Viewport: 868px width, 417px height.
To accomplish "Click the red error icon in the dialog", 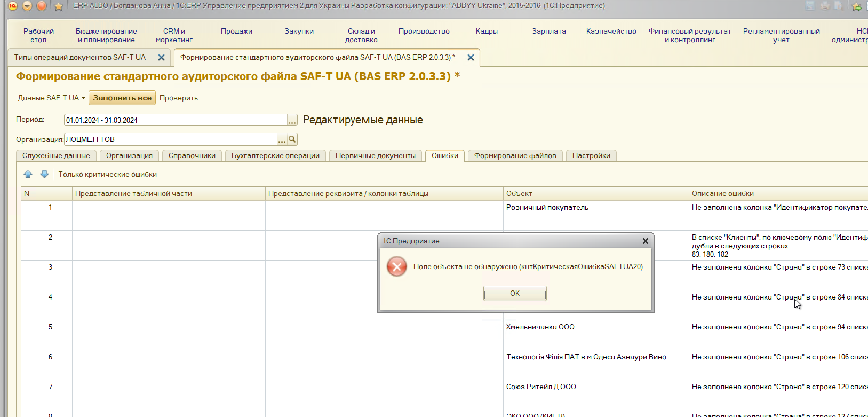I will (397, 266).
